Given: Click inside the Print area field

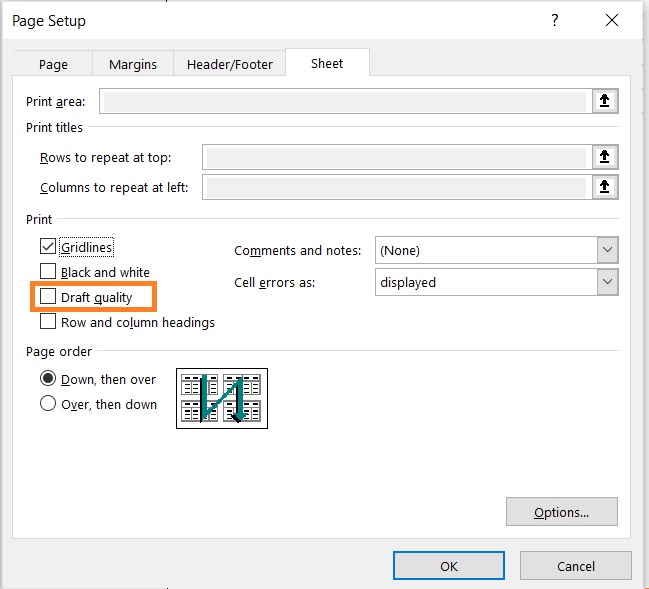Looking at the screenshot, I should 345,101.
